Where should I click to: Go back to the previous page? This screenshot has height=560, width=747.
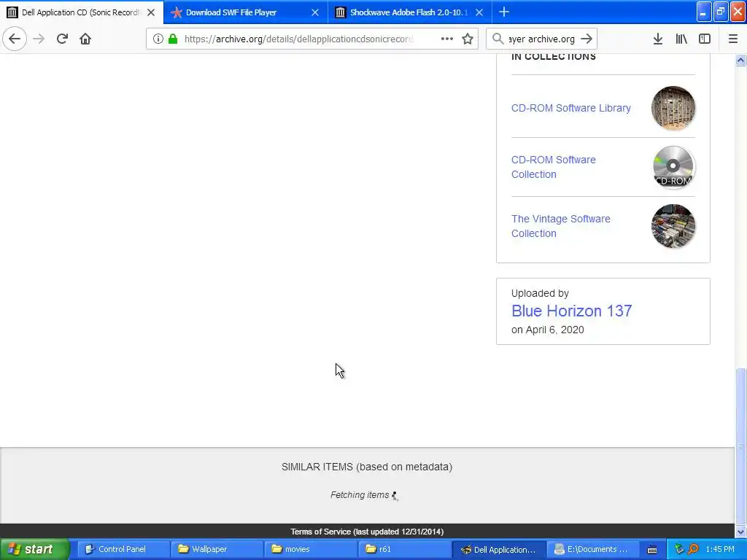15,39
